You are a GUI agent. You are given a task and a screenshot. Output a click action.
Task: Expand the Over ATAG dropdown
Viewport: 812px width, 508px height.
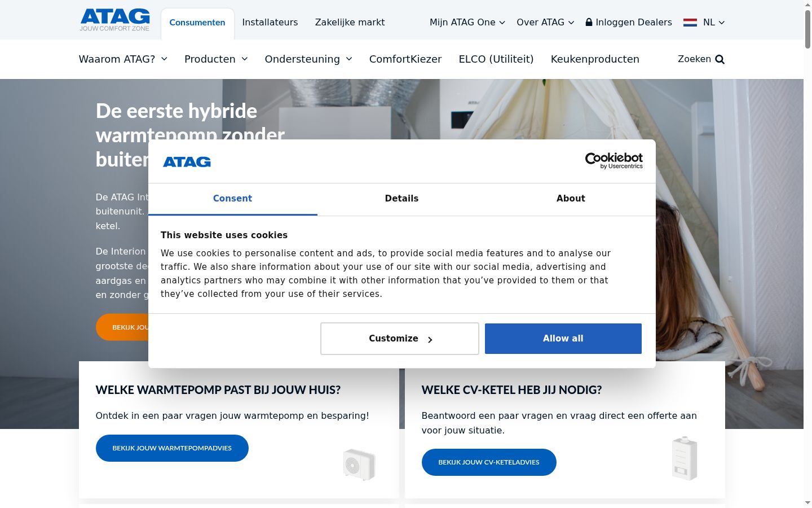[545, 23]
